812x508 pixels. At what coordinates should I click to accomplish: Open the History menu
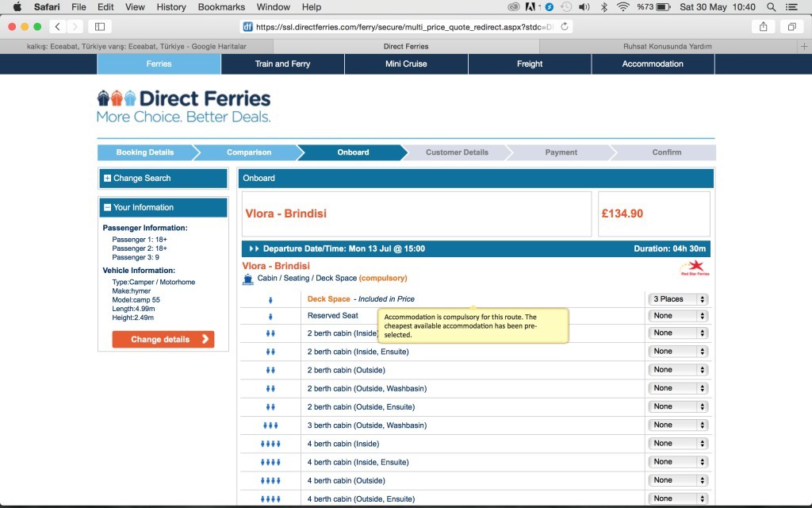tap(171, 6)
